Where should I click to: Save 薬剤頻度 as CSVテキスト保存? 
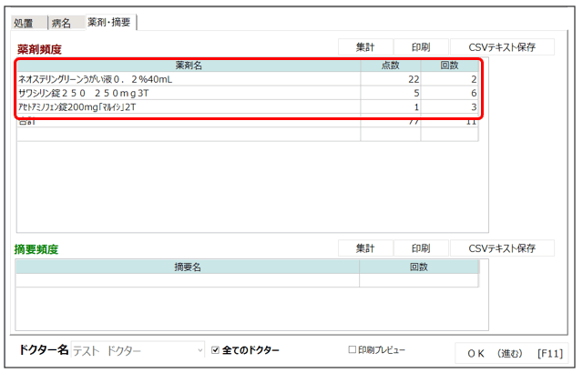click(502, 47)
